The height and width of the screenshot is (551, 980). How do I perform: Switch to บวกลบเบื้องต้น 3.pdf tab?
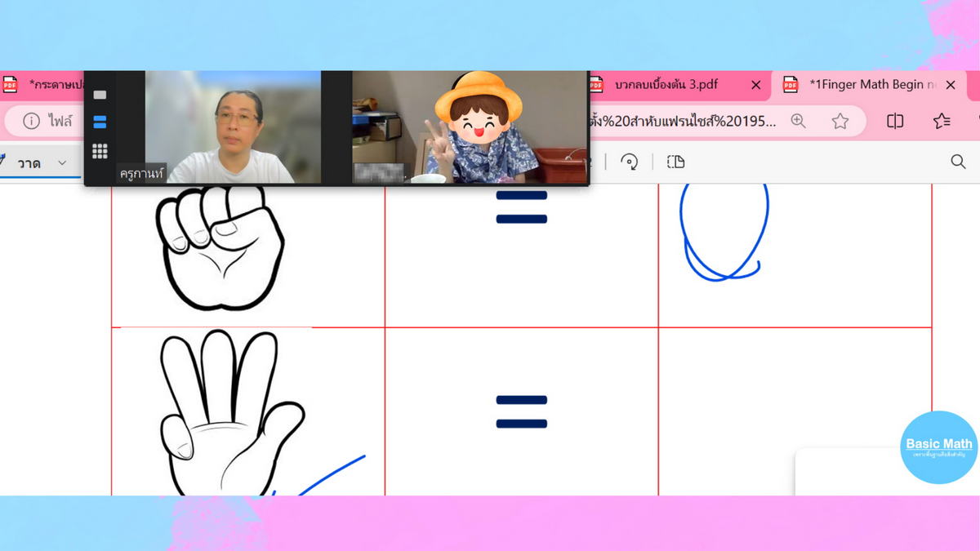coord(666,85)
